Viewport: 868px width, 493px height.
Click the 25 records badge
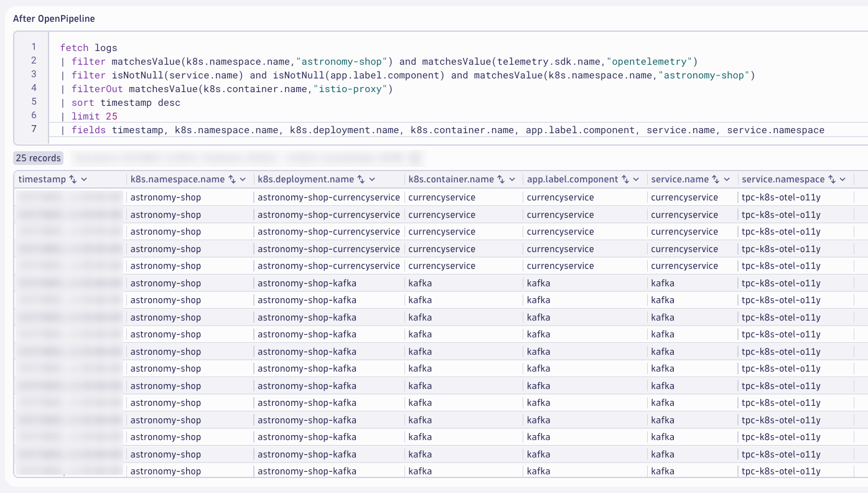[x=39, y=158]
